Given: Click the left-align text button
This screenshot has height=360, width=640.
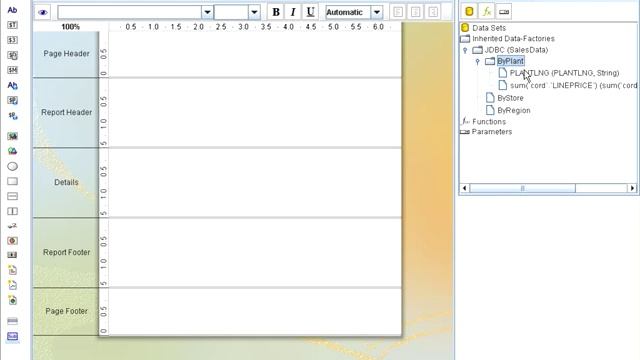Looking at the screenshot, I should coord(398,12).
